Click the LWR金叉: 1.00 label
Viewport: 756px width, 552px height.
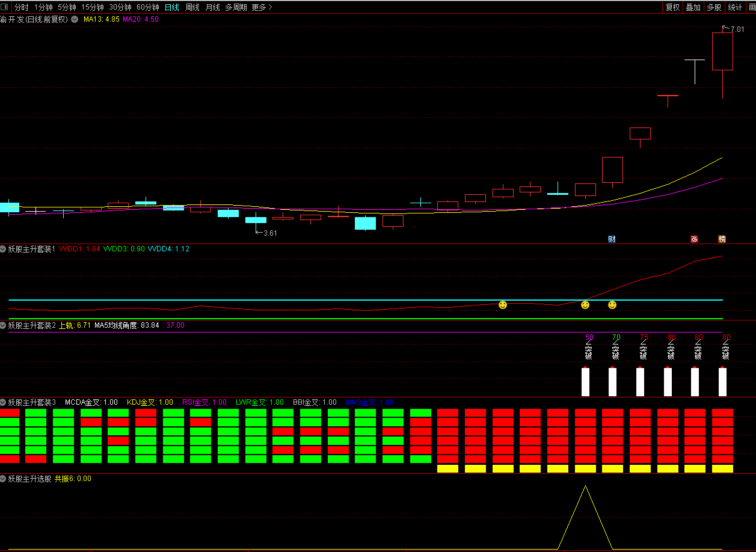pyautogui.click(x=260, y=402)
